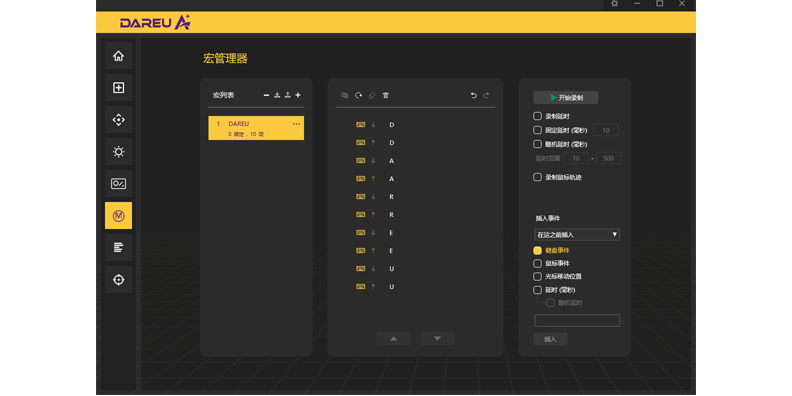Viewport: 792px width, 396px height.
Task: Click the empty insert event input field
Action: (x=577, y=320)
